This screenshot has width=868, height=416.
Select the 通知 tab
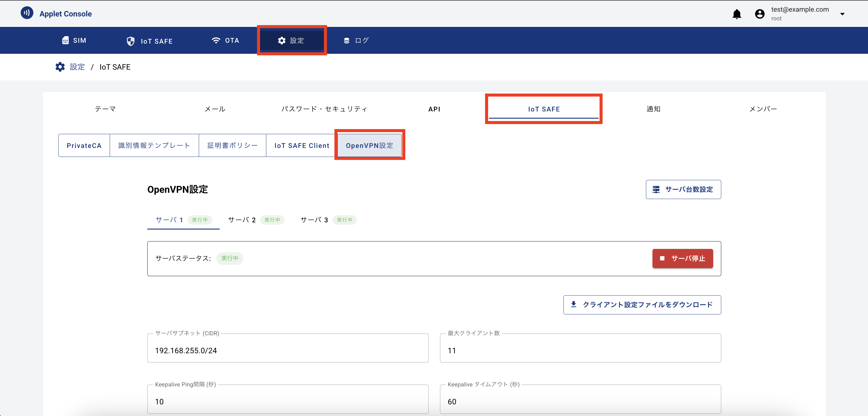(653, 109)
